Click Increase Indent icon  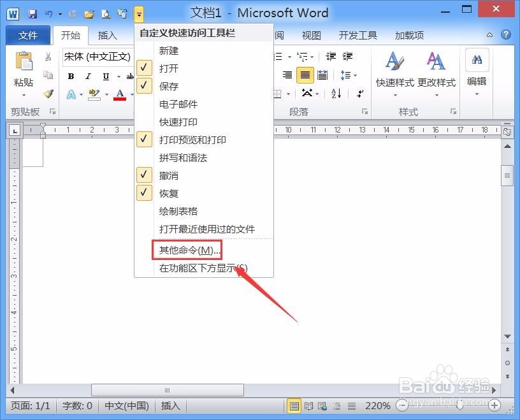[347, 57]
